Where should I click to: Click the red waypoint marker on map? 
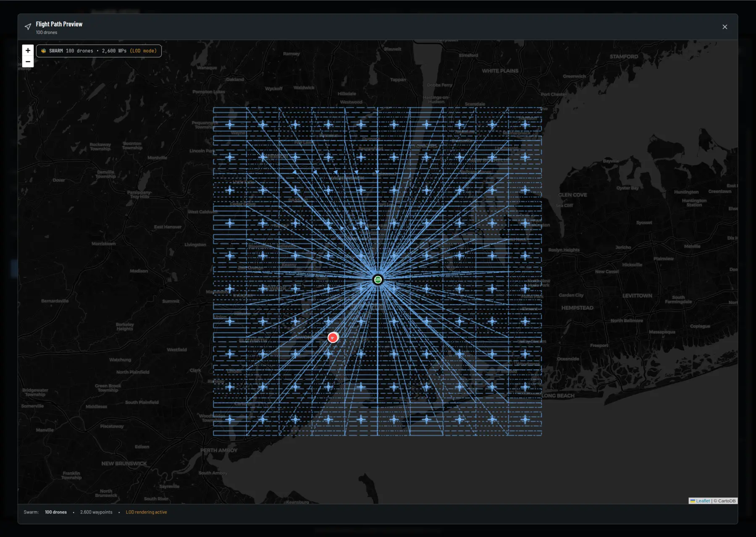[x=333, y=338]
